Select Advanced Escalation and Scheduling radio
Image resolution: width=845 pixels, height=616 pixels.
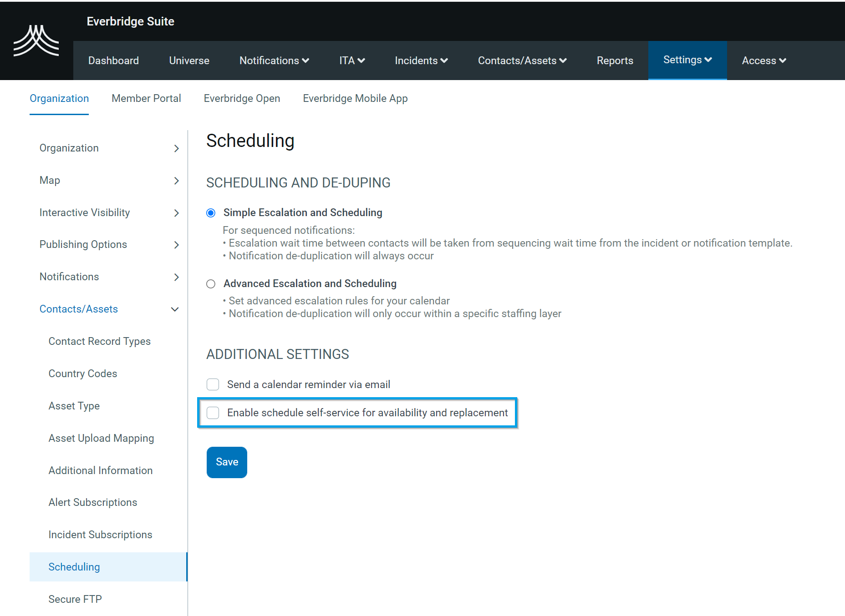pos(211,284)
